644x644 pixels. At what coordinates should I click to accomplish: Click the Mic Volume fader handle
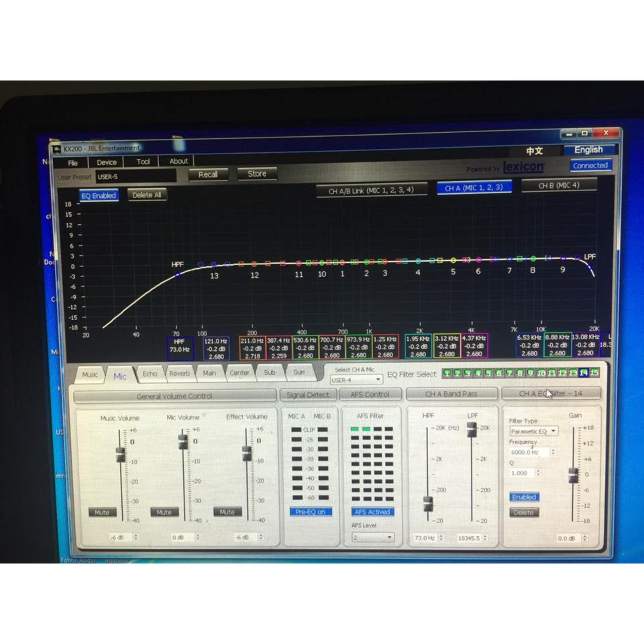pyautogui.click(x=183, y=441)
